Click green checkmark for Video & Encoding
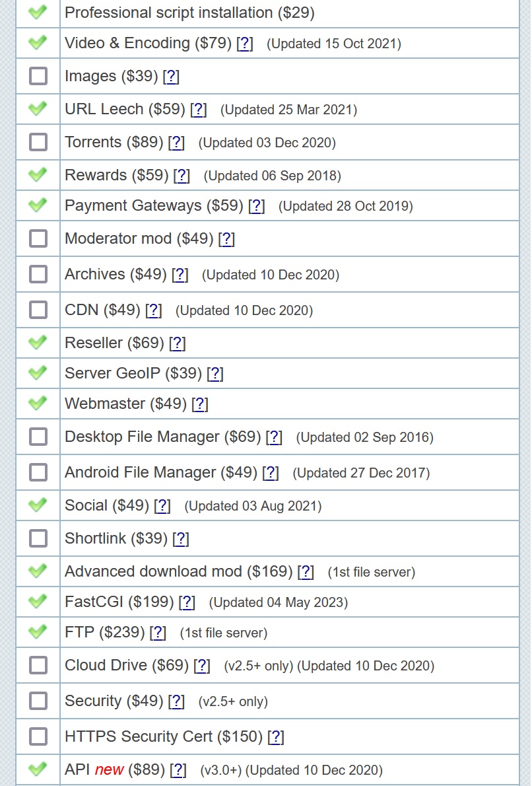 click(x=38, y=43)
